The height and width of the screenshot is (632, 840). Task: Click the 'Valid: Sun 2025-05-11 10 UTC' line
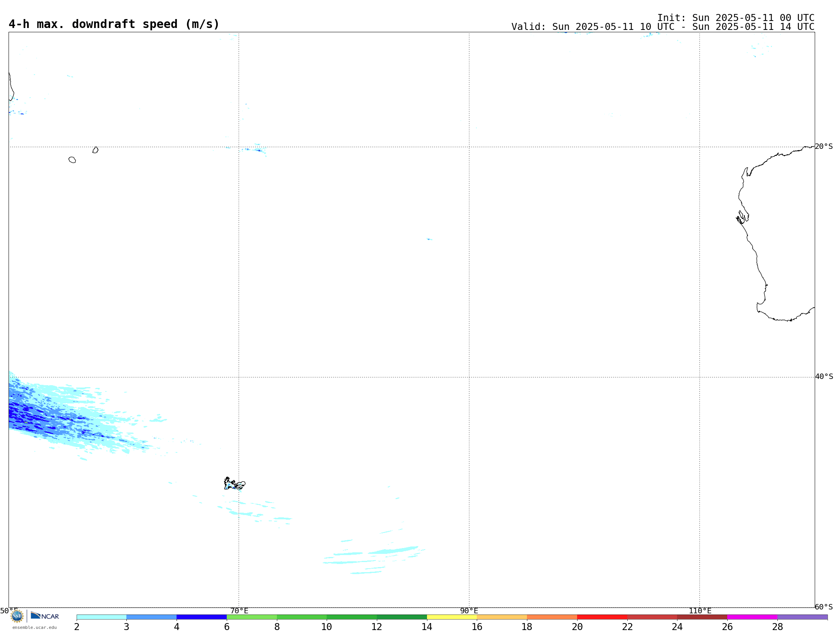(663, 27)
